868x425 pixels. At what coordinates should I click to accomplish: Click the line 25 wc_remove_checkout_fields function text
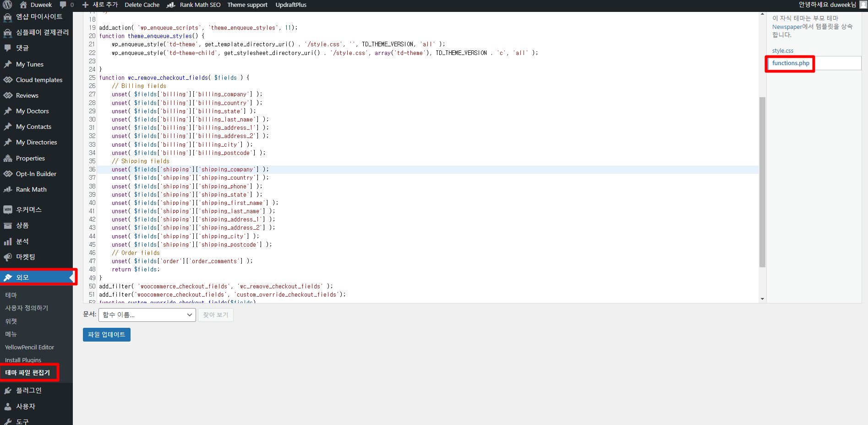pos(174,78)
